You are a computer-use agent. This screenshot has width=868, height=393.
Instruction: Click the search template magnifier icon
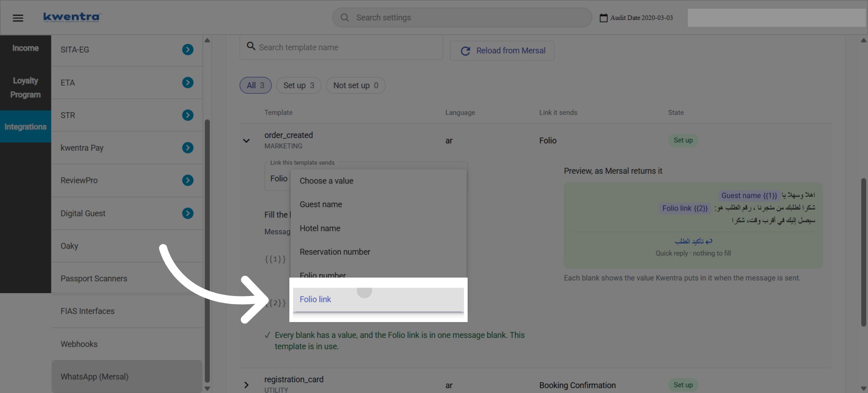(x=251, y=46)
